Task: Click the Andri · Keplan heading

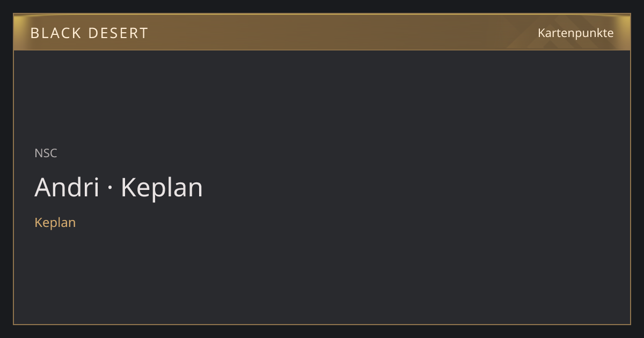Action: click(119, 187)
